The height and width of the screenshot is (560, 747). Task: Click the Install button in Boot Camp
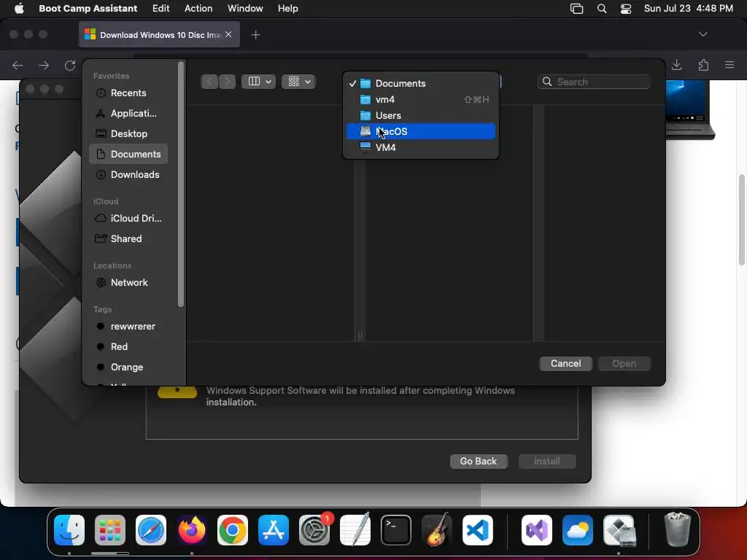tap(547, 461)
